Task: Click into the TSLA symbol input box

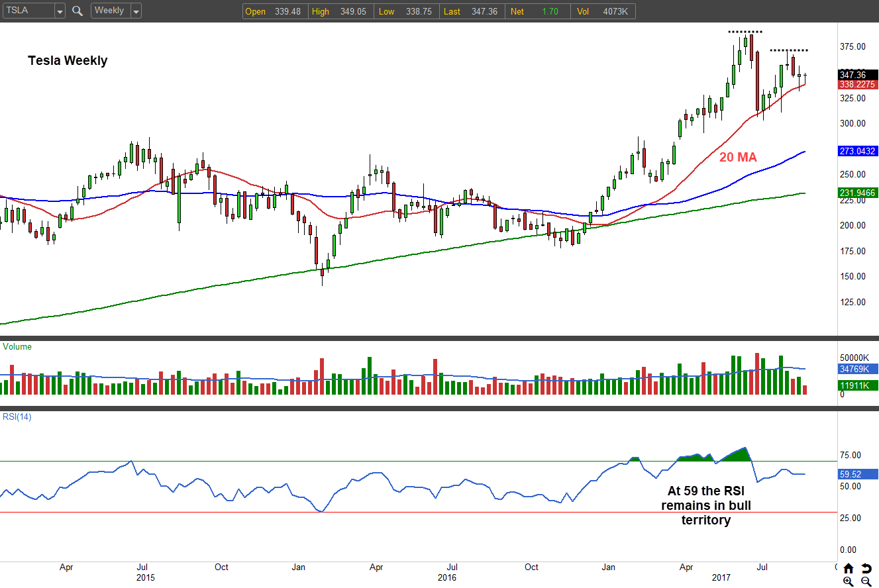Action: [x=28, y=11]
